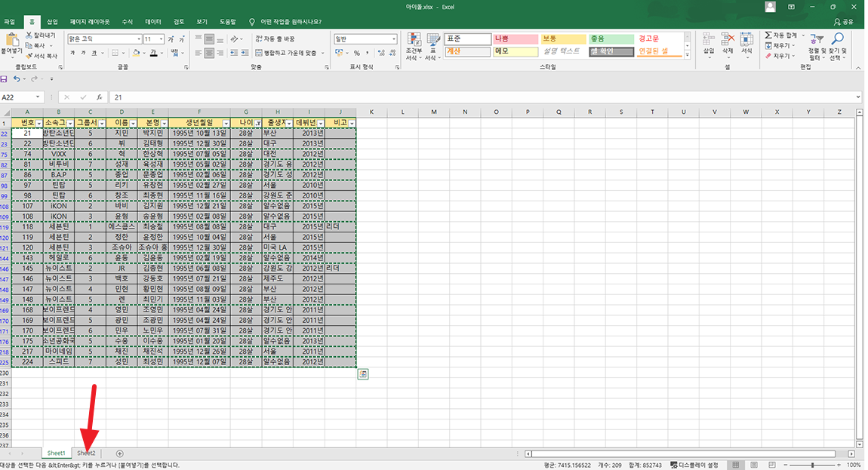Open filter dropdown on 번호 column header
Viewport: 868px width, 470px height.
click(x=38, y=123)
